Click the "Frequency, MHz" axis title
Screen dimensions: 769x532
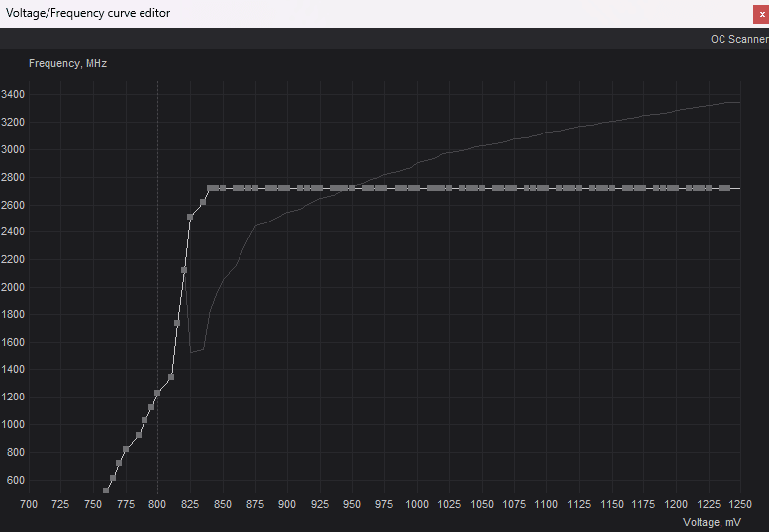click(67, 63)
